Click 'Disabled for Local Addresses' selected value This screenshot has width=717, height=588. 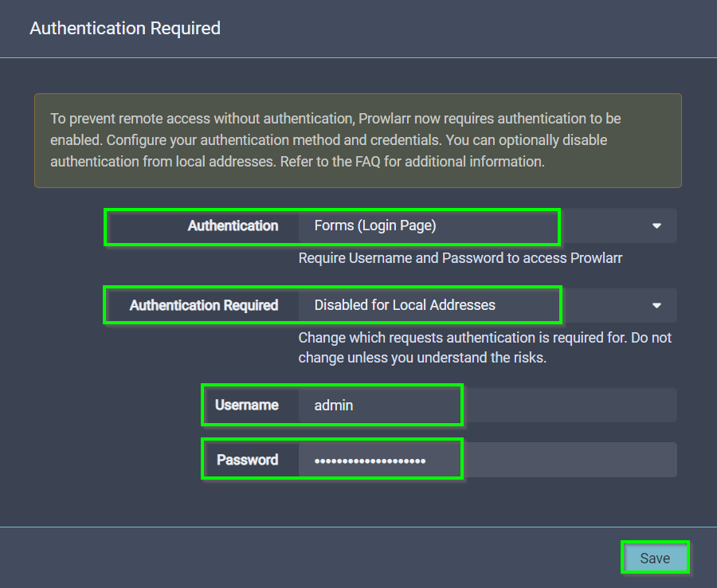(x=405, y=305)
